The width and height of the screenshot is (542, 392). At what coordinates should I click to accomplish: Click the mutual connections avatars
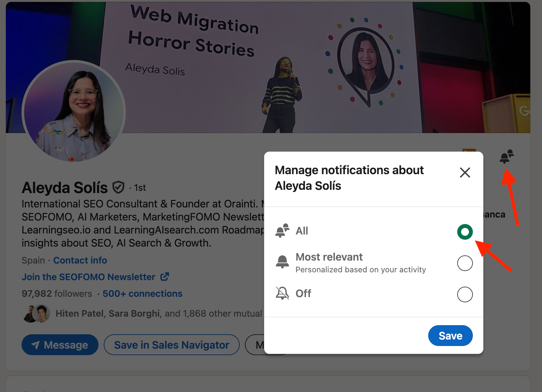coord(37,313)
